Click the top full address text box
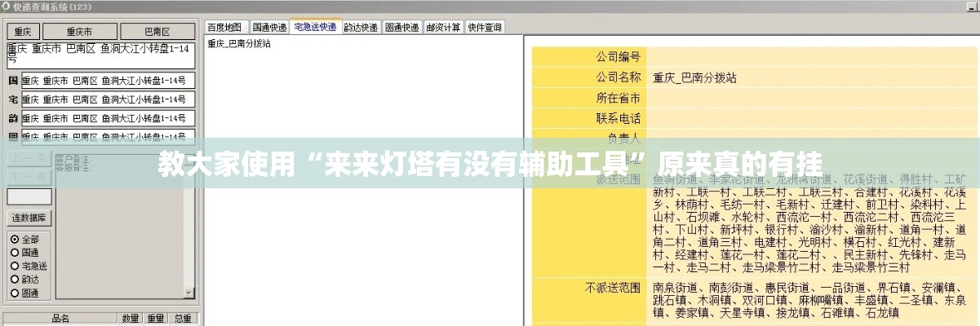980x326 pixels. [101, 55]
